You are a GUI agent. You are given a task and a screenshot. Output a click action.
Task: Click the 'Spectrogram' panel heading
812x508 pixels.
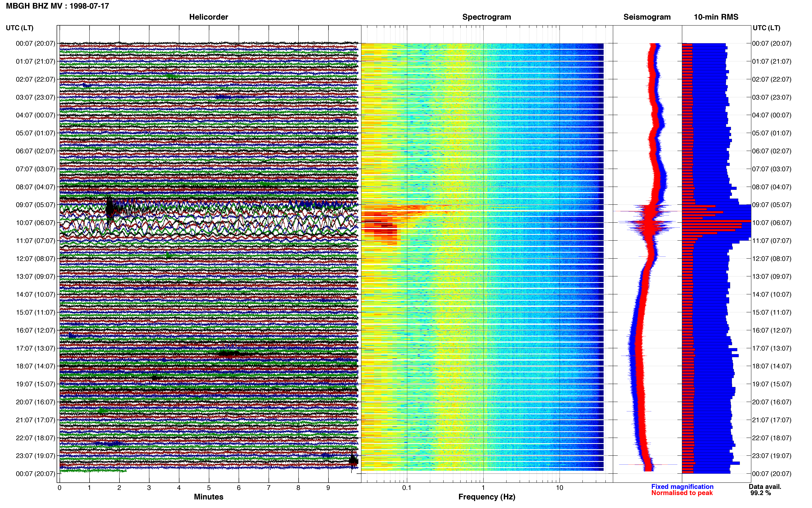(x=487, y=17)
